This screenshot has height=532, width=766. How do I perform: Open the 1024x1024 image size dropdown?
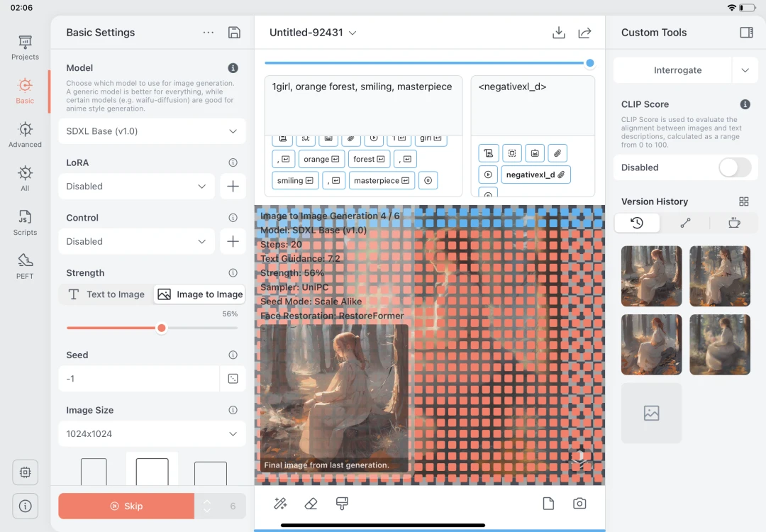[x=152, y=434]
